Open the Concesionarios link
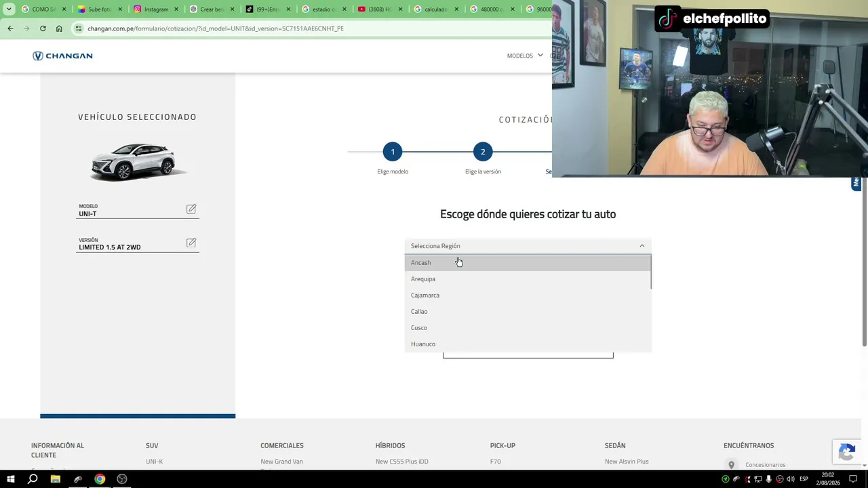Image resolution: width=868 pixels, height=488 pixels. [x=765, y=465]
